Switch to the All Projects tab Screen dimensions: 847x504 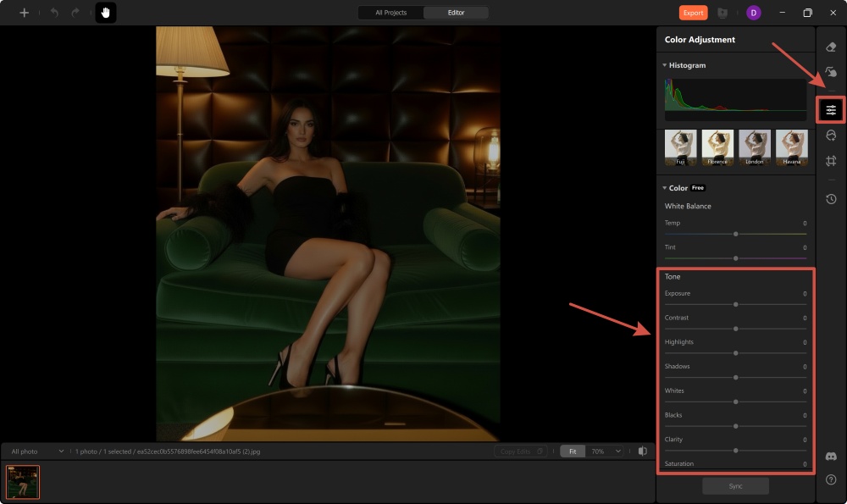(390, 13)
